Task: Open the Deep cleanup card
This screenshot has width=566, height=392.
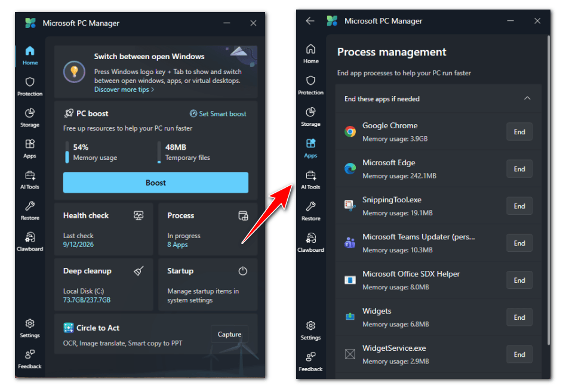Action: (x=104, y=285)
